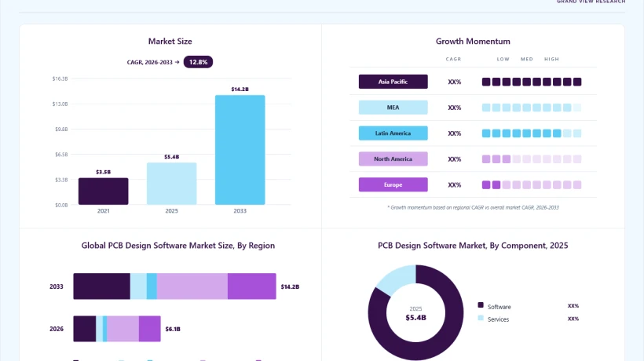Click the CAGR column header
The height and width of the screenshot is (361, 644).
[x=453, y=59]
